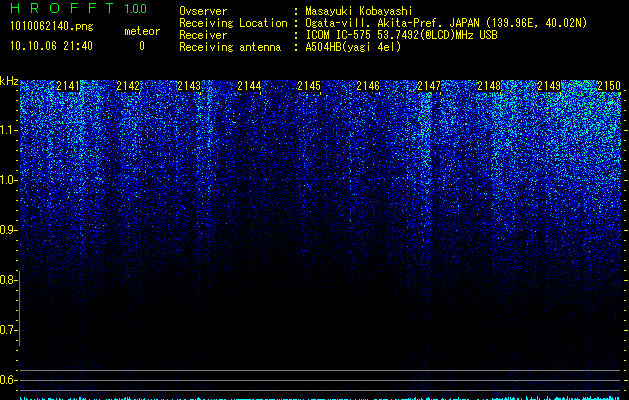
Task: Click observer name Masayuki Kobayashi
Action: pos(358,11)
